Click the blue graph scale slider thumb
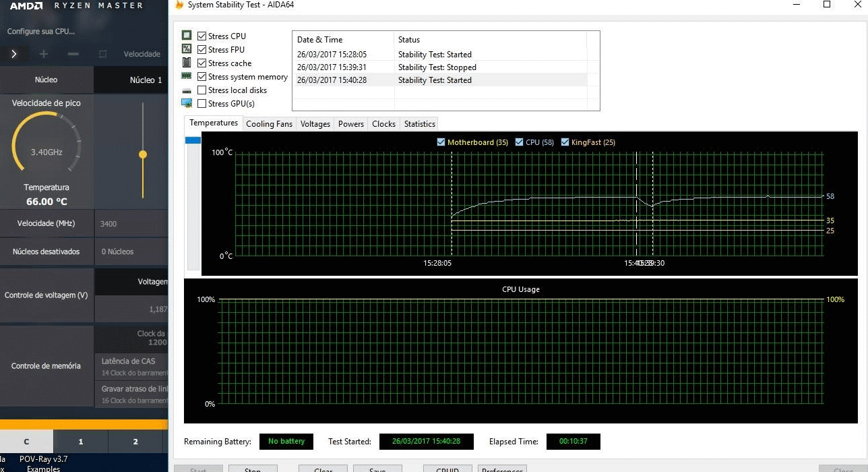868x472 pixels. (193, 140)
